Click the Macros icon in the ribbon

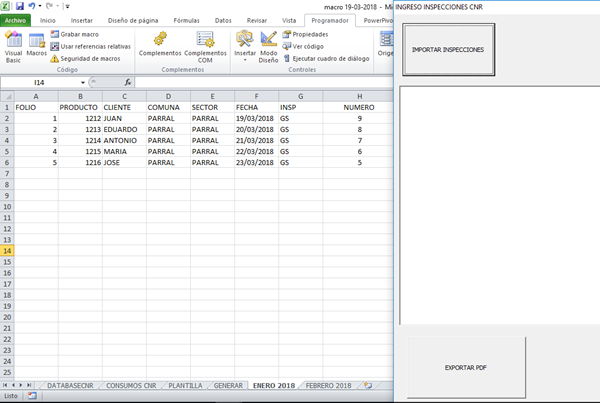click(37, 45)
